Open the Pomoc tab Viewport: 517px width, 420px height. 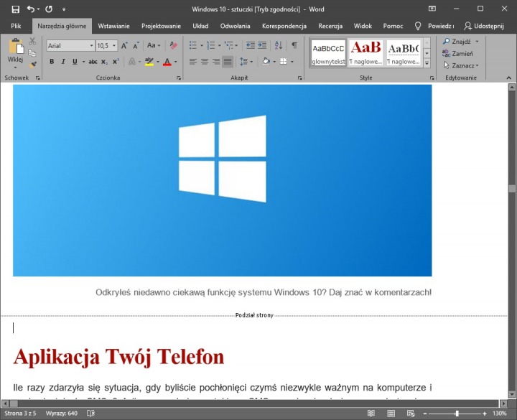click(x=393, y=26)
